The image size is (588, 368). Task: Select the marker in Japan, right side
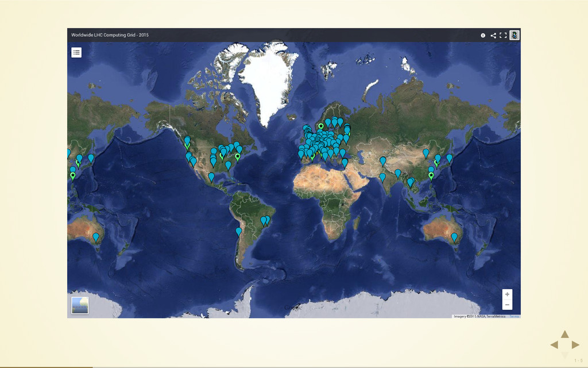tap(449, 159)
